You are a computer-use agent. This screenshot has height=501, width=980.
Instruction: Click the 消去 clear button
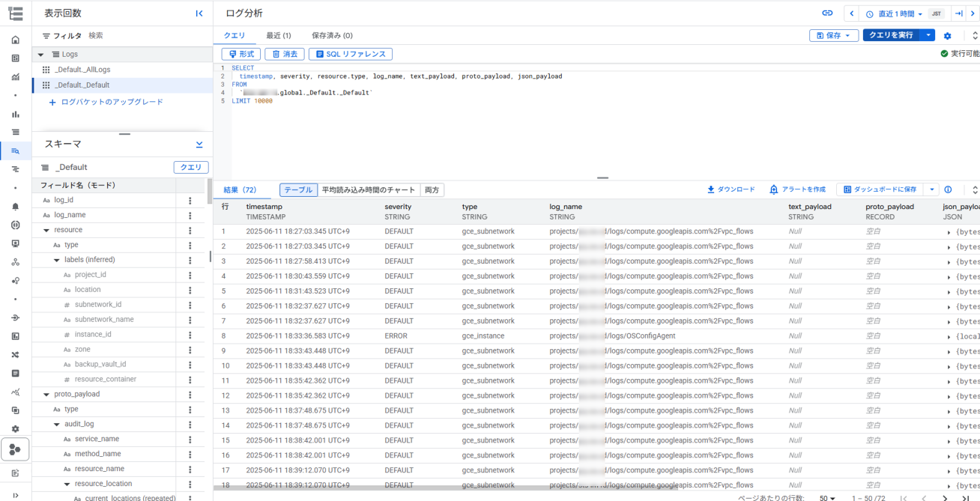click(x=285, y=54)
